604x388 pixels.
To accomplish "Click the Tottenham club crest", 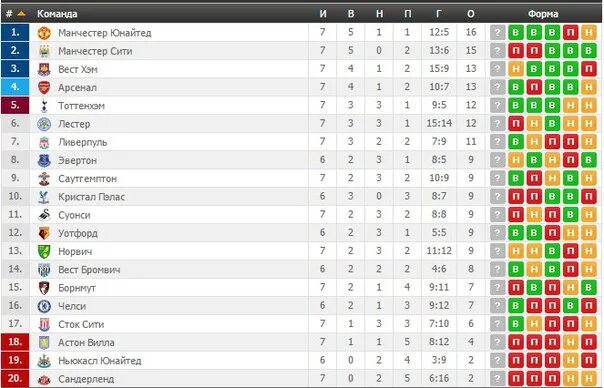I will tap(44, 106).
